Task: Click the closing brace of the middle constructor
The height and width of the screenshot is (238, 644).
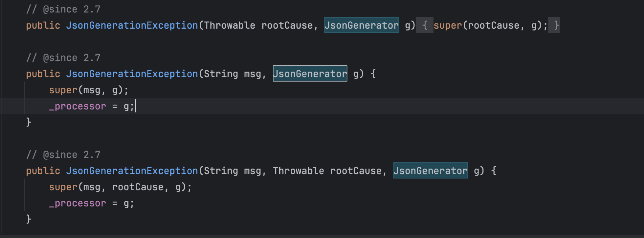Action: pos(29,122)
